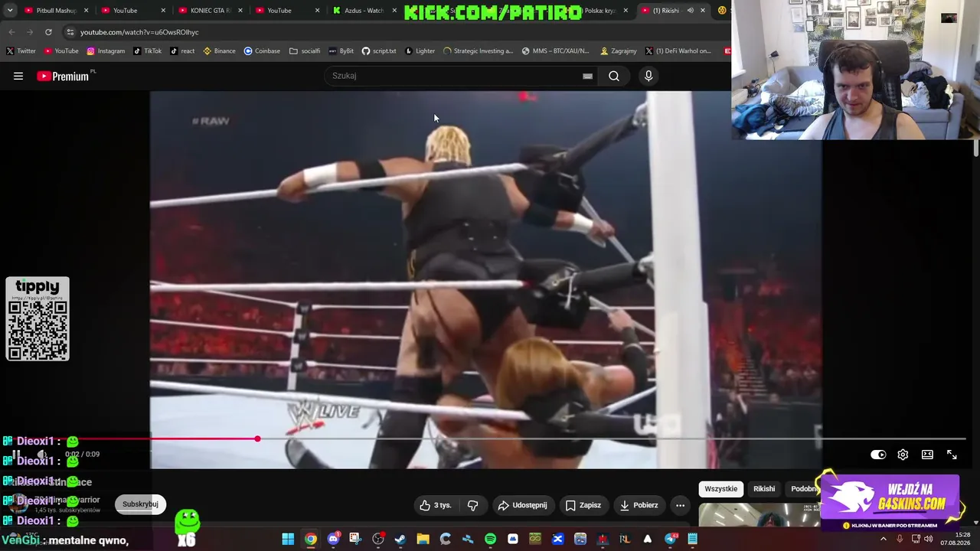Open the video player settings gear
The image size is (980, 551).
pos(903,455)
